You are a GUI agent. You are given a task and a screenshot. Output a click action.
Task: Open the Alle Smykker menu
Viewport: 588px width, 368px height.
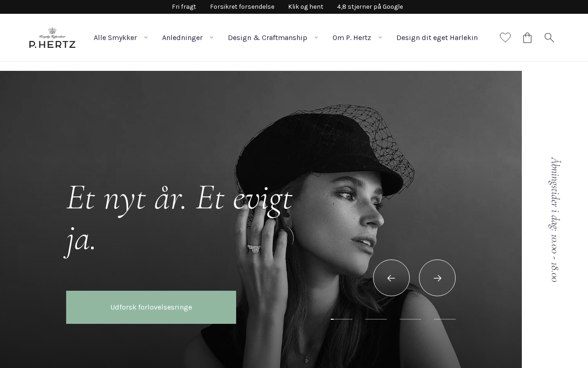115,38
